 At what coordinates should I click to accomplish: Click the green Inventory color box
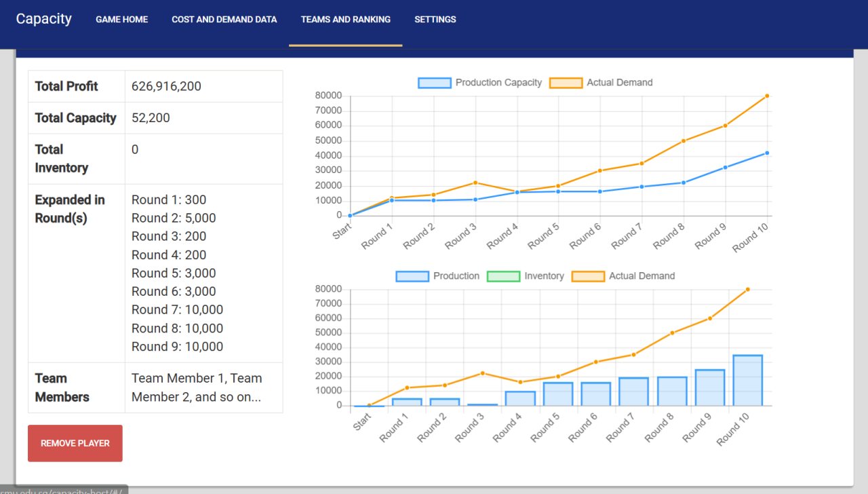point(503,276)
